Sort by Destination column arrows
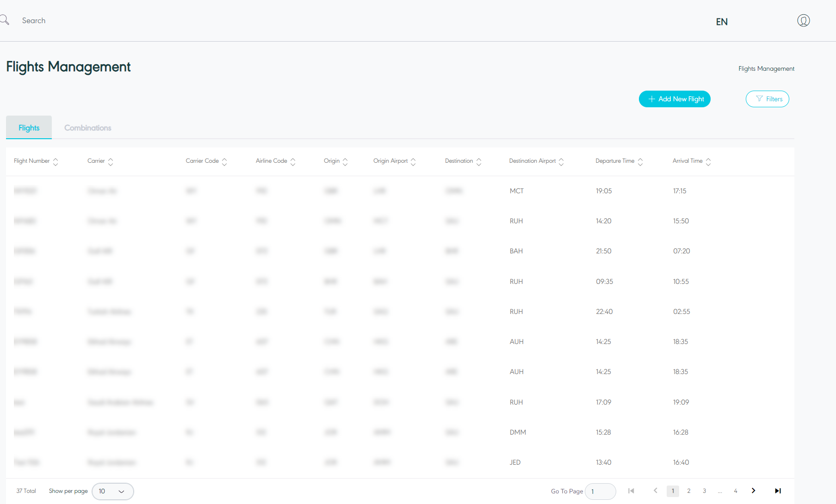Image resolution: width=836 pixels, height=504 pixels. pyautogui.click(x=479, y=161)
